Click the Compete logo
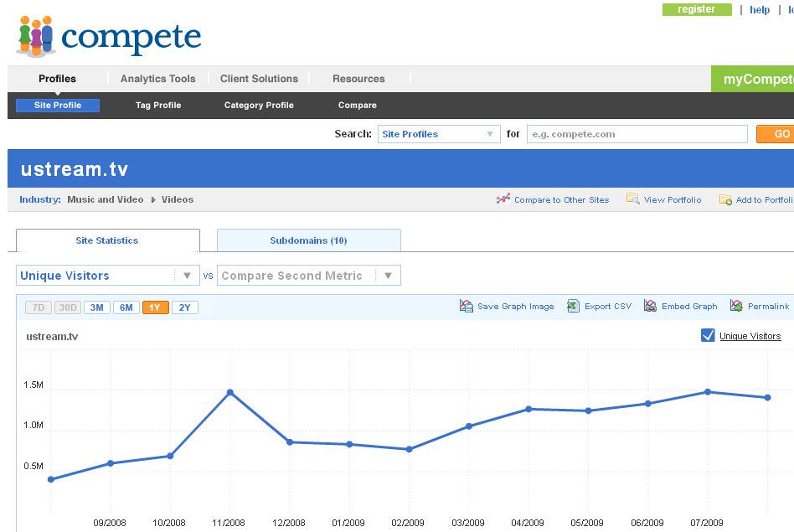This screenshot has height=532, width=794. (109, 36)
